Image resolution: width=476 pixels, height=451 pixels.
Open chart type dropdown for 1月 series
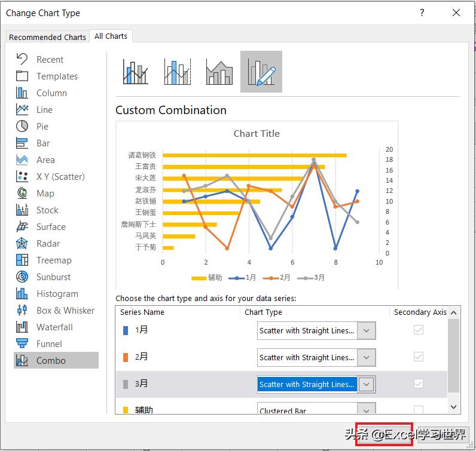(x=367, y=330)
